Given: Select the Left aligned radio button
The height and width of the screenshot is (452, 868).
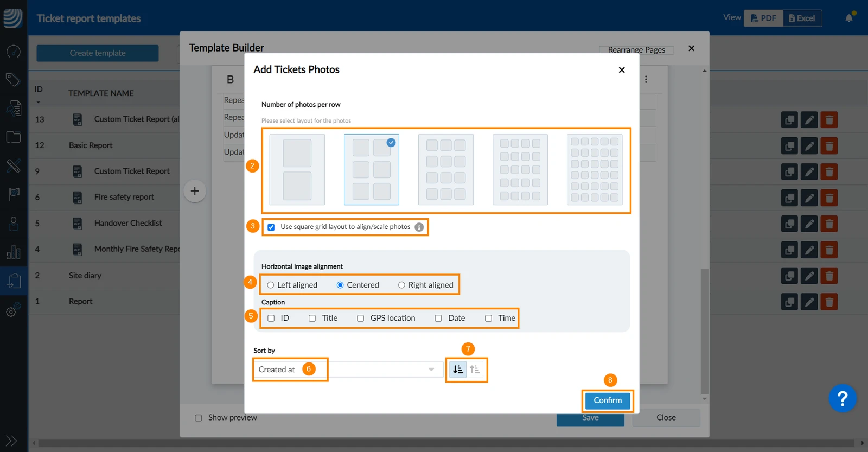Looking at the screenshot, I should pyautogui.click(x=270, y=285).
